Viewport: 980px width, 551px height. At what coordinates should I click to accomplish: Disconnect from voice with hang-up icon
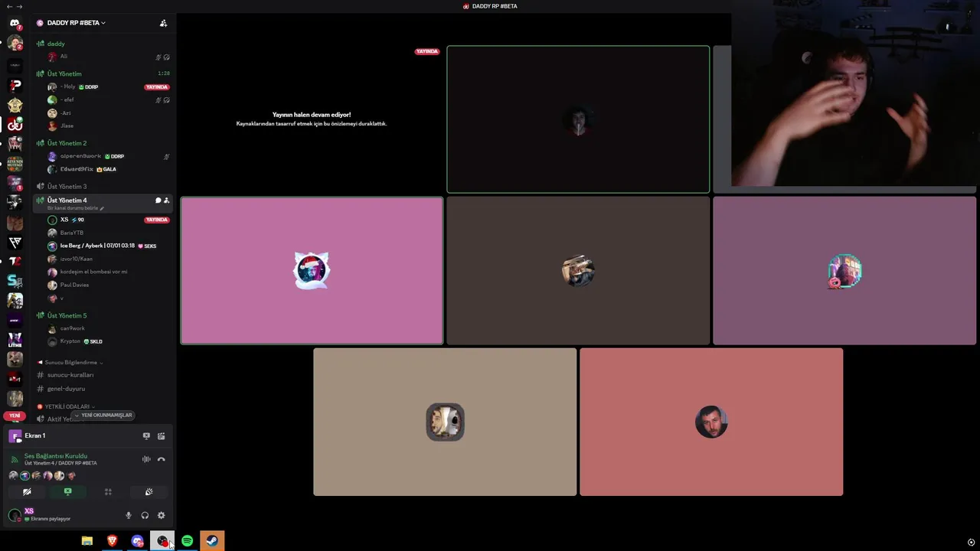tap(161, 459)
